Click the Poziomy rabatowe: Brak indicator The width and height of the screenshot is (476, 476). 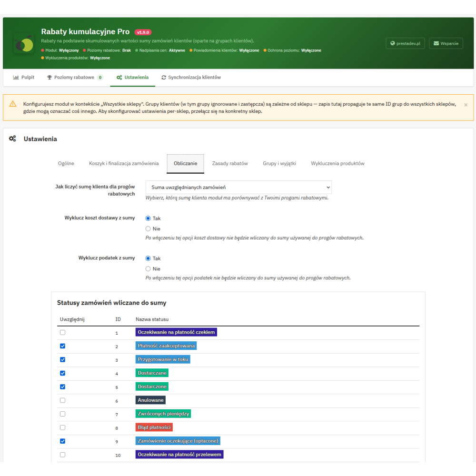pyautogui.click(x=107, y=50)
